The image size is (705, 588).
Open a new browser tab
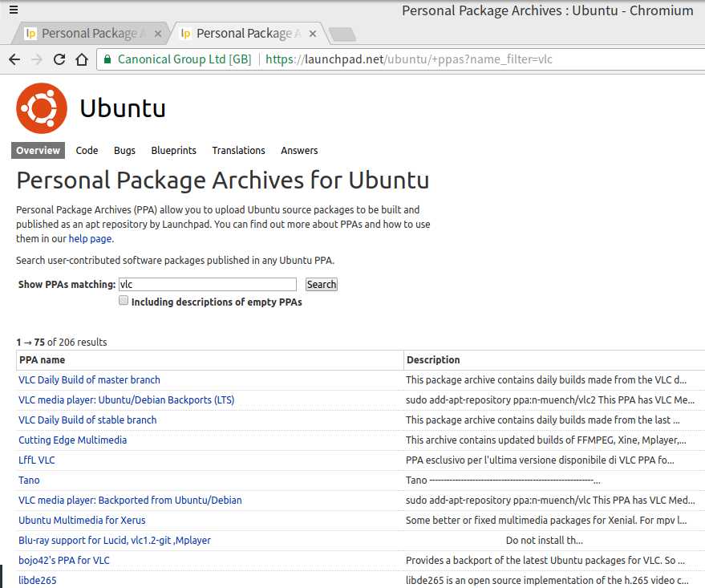pyautogui.click(x=342, y=34)
